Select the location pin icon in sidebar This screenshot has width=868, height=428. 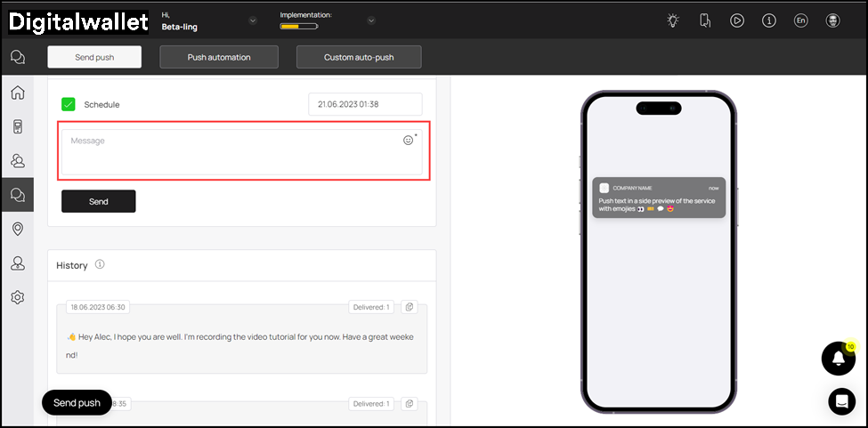coord(17,230)
